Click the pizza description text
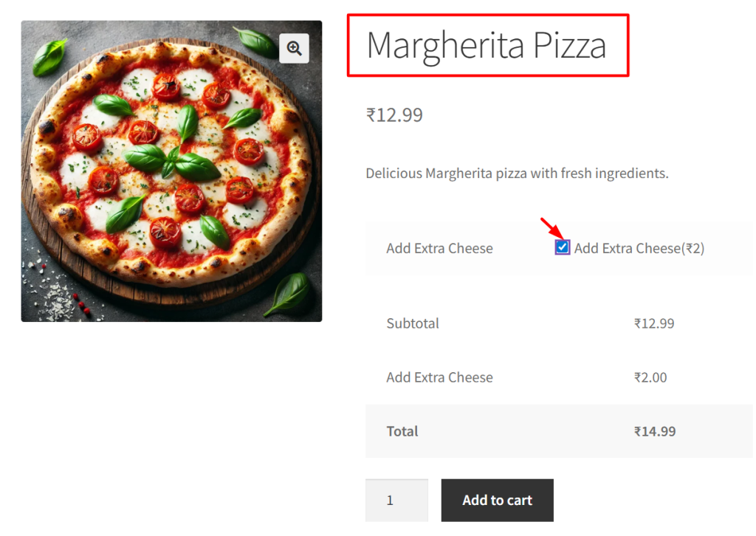 (517, 173)
